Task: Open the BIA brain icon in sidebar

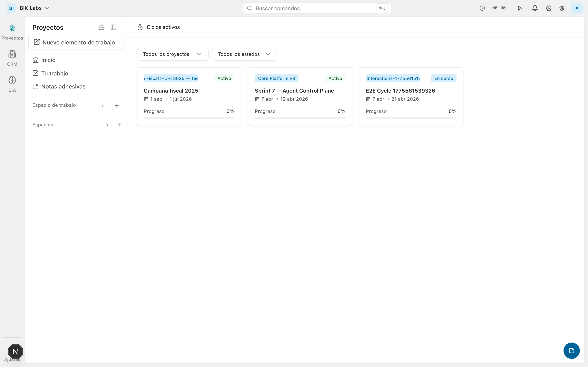Action: [12, 80]
